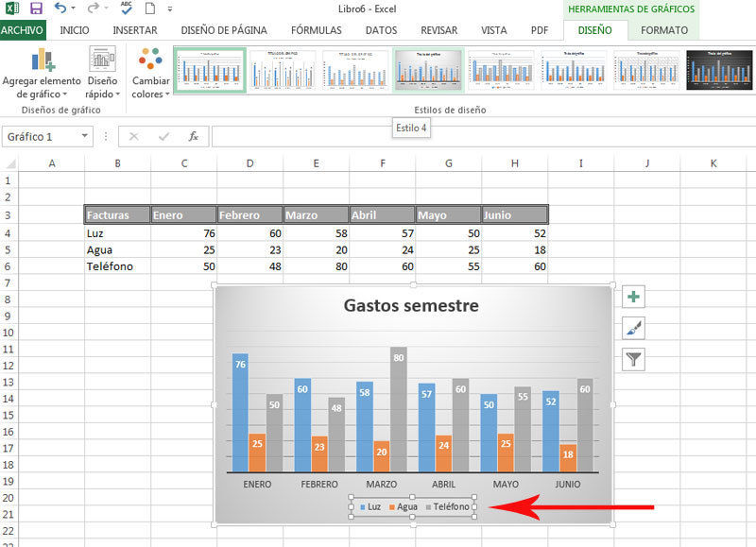Open Chart Elements plus button beside chart
Image resolution: width=756 pixels, height=547 pixels.
pos(633,298)
